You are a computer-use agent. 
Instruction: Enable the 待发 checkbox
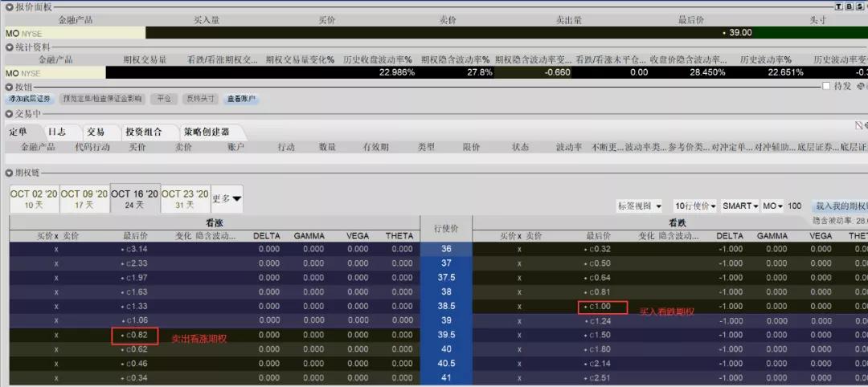click(x=826, y=86)
